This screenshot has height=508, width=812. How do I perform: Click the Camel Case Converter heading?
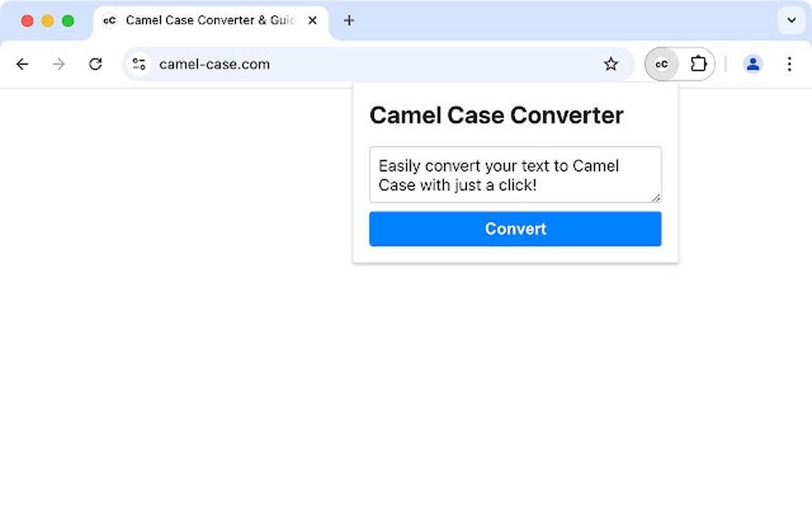point(496,115)
